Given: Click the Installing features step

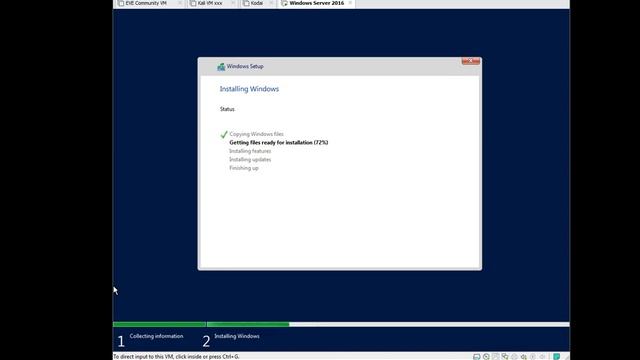Looking at the screenshot, I should click(x=250, y=151).
